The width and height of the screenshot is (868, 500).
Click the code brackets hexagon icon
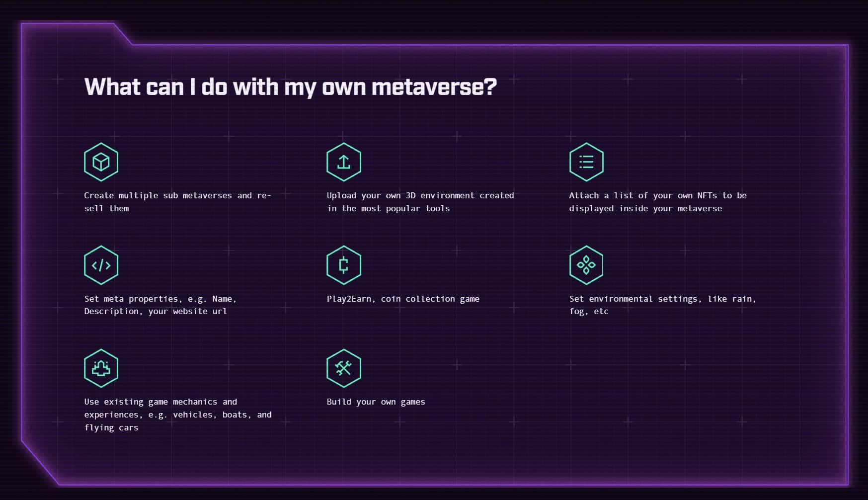tap(101, 265)
